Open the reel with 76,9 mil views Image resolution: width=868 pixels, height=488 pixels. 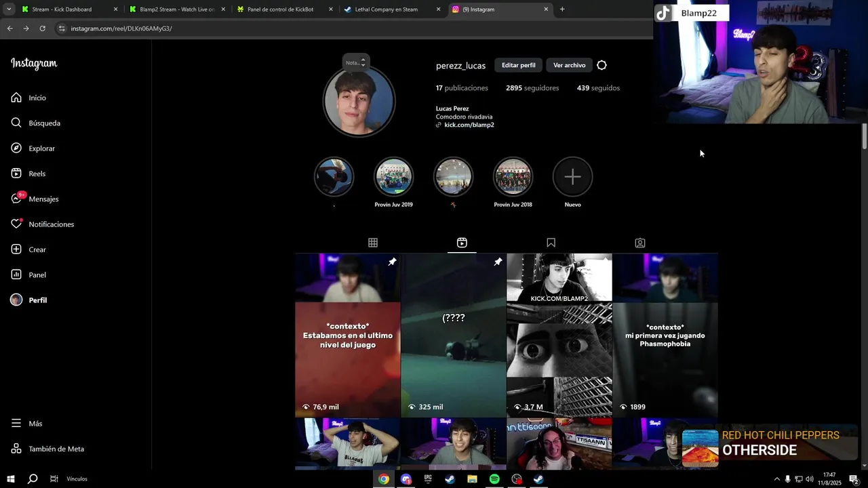(x=347, y=335)
